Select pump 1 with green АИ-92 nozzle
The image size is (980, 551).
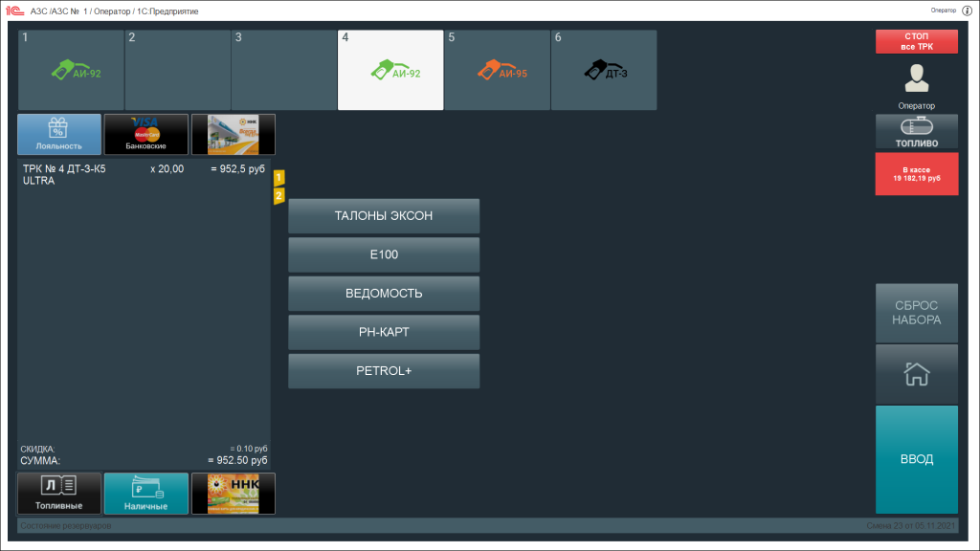point(72,71)
